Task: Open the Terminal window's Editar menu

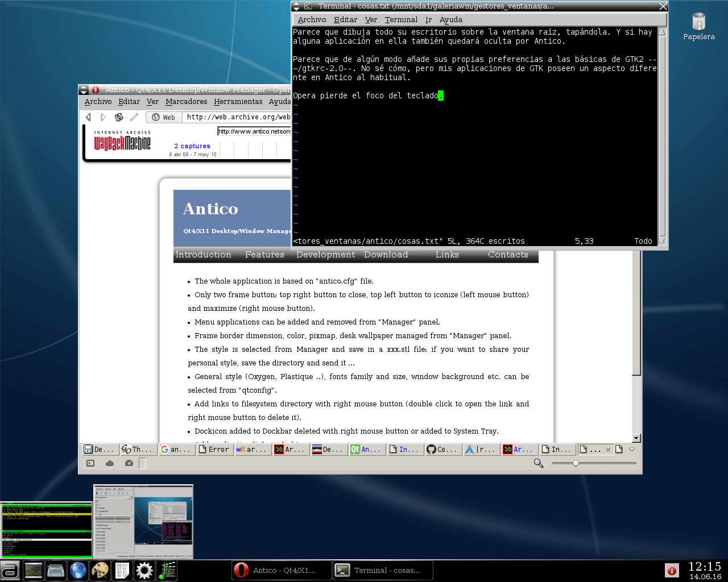Action: tap(345, 20)
